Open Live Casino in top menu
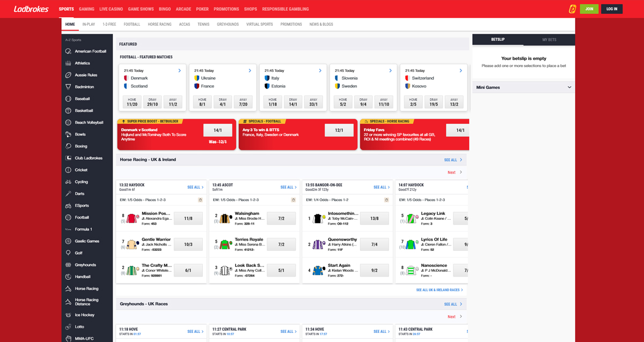The image size is (644, 342). 111,9
